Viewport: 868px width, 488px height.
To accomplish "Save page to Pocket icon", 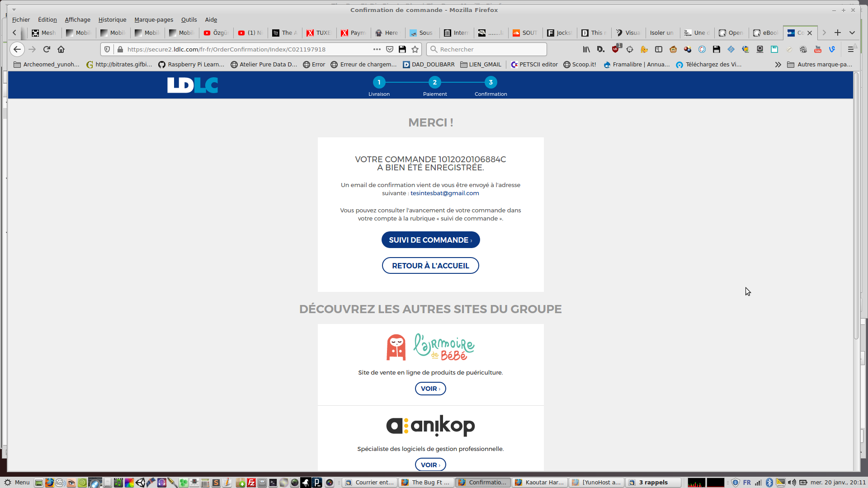I will coord(390,49).
